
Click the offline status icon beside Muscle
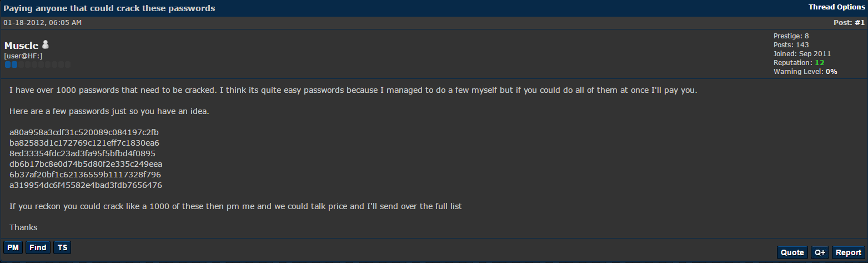pyautogui.click(x=46, y=44)
